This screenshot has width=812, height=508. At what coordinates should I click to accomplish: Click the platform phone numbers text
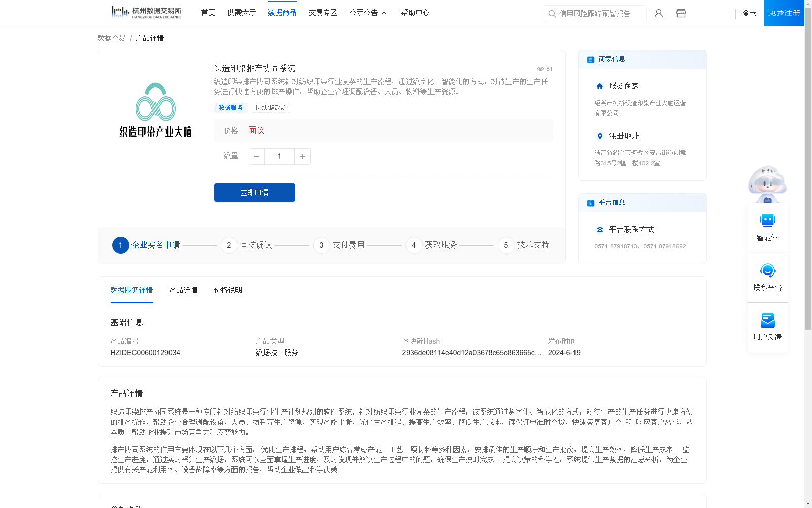click(x=640, y=246)
